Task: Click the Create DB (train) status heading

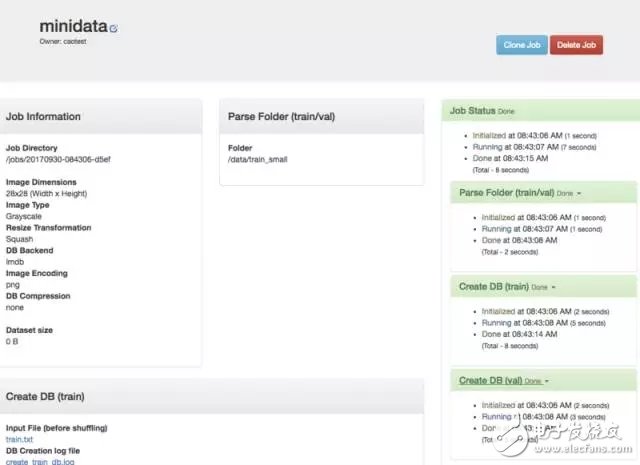Action: tap(494, 286)
